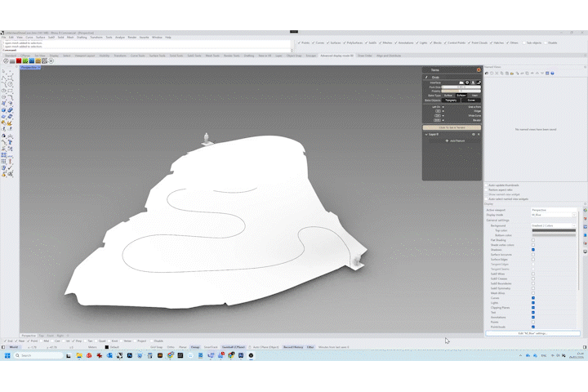Click the checkered pattern display toolbar icon
The image size is (588, 392).
click(x=44, y=60)
